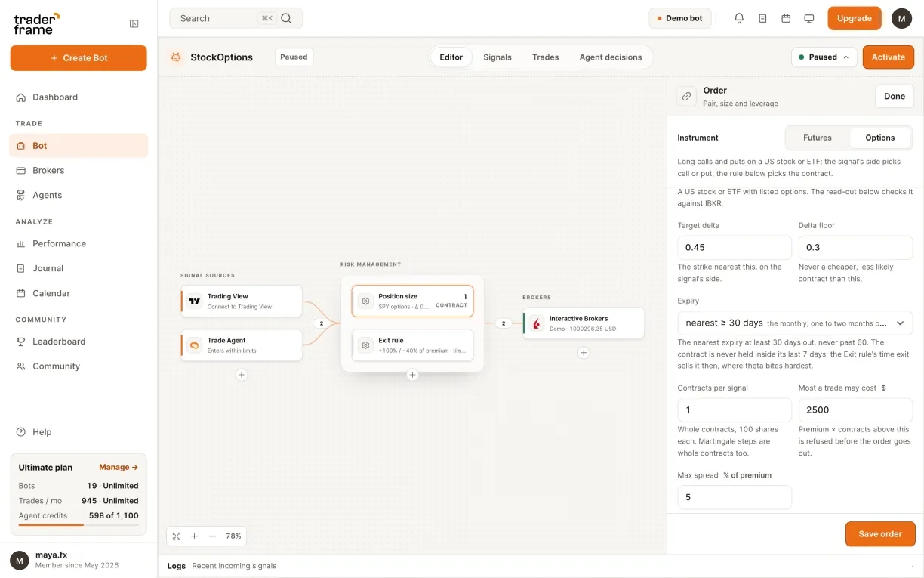The width and height of the screenshot is (924, 578).
Task: Zoom out on the canvas
Action: coord(212,536)
